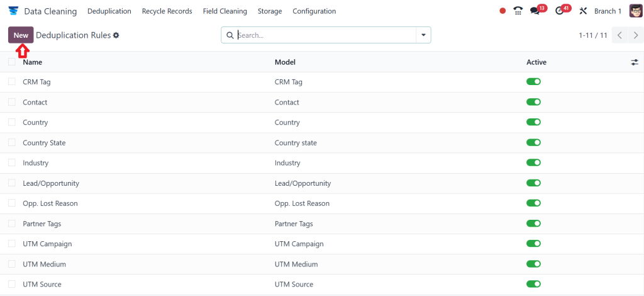
Task: Select the UTM Medium row checkbox
Action: coord(12,264)
